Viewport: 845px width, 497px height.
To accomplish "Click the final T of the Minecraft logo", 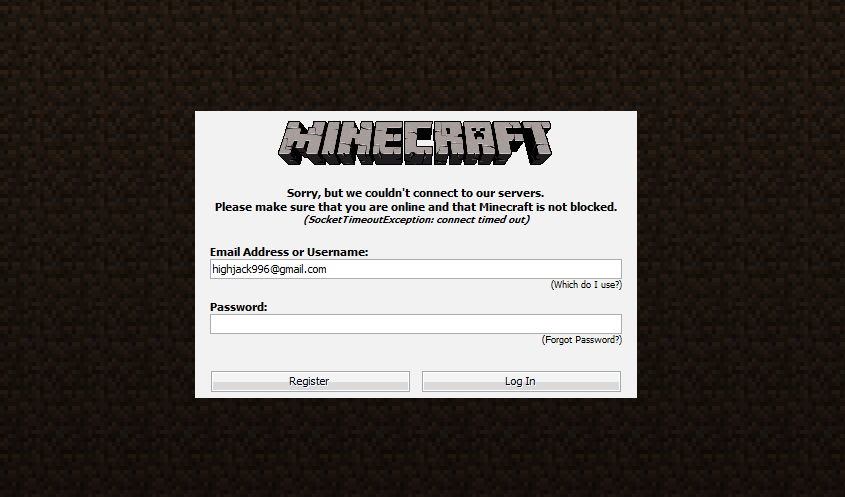I will pyautogui.click(x=536, y=143).
